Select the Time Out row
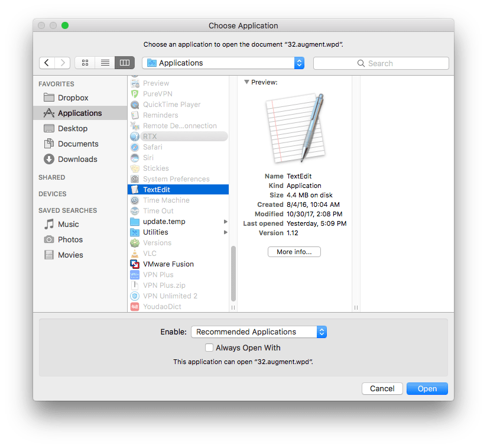This screenshot has width=487, height=448. (x=178, y=211)
